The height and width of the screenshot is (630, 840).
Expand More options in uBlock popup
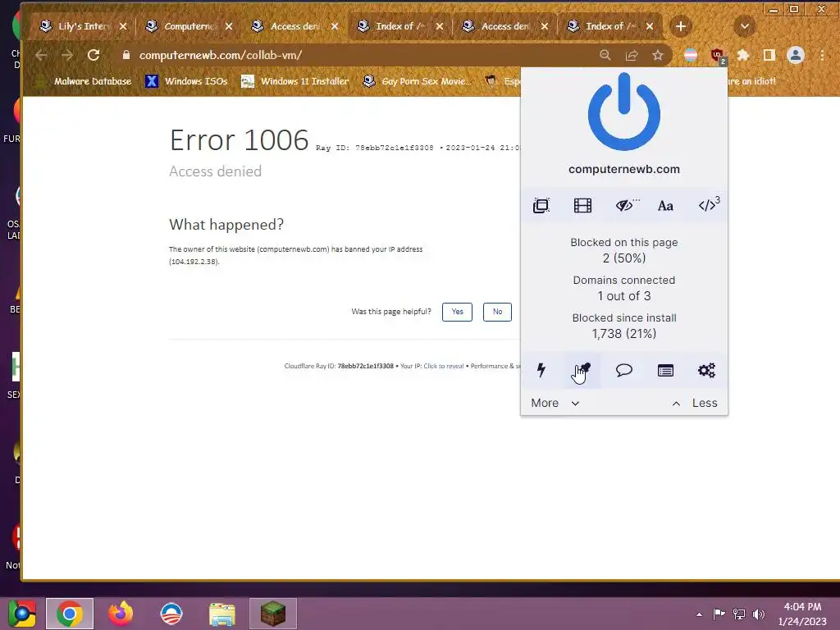(555, 403)
